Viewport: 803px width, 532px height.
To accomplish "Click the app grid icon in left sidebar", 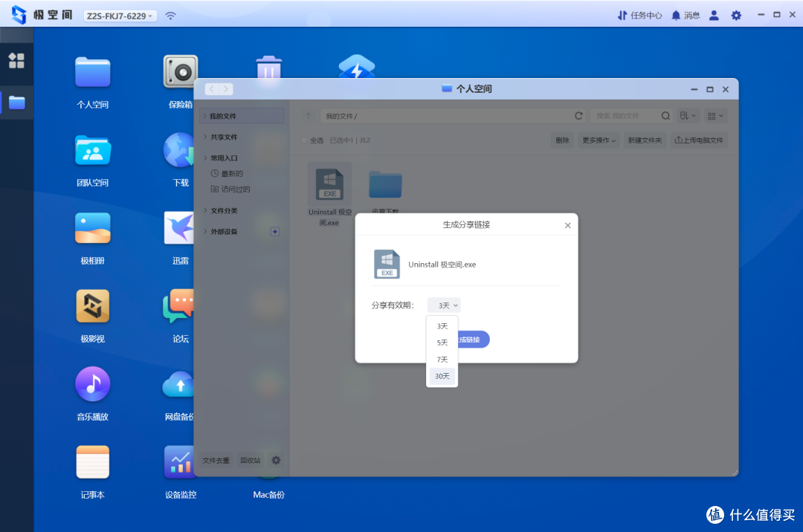I will pyautogui.click(x=16, y=61).
